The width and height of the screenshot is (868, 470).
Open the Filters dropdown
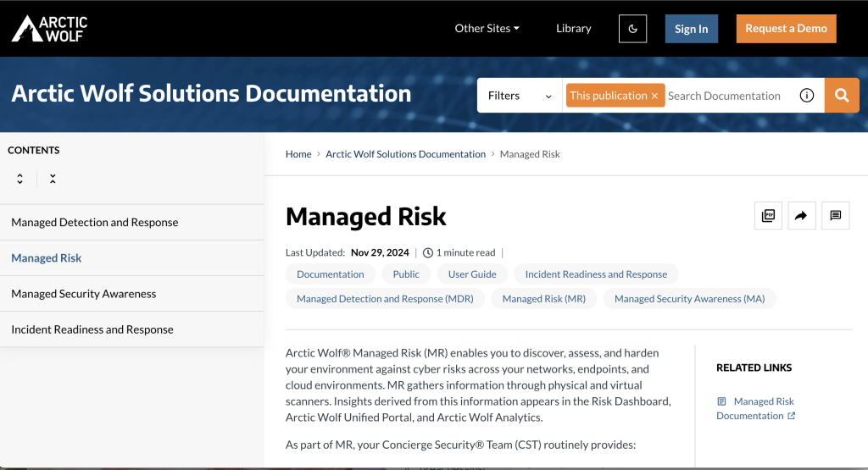coord(520,96)
